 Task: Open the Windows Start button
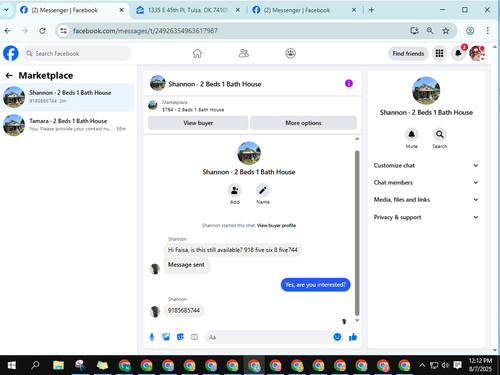point(11,365)
